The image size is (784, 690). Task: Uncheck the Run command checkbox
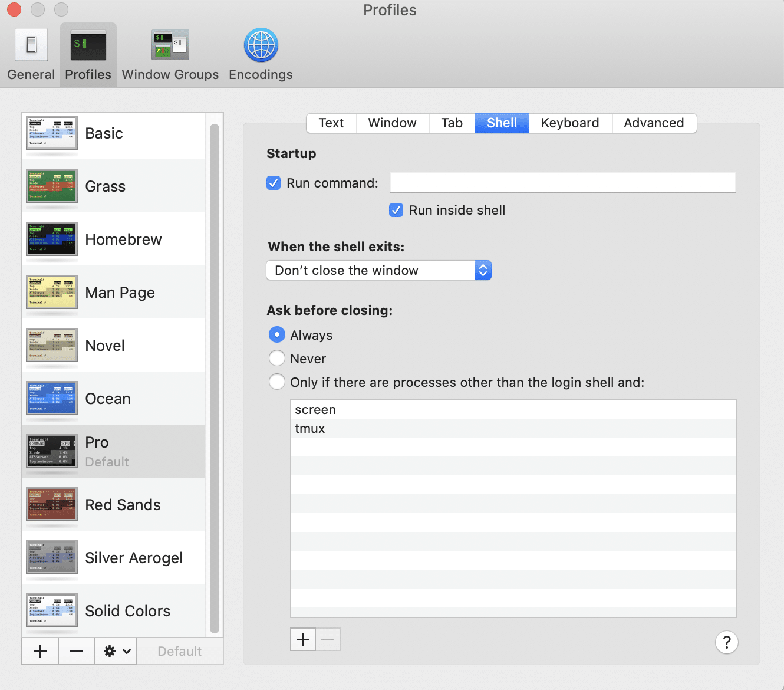[274, 183]
